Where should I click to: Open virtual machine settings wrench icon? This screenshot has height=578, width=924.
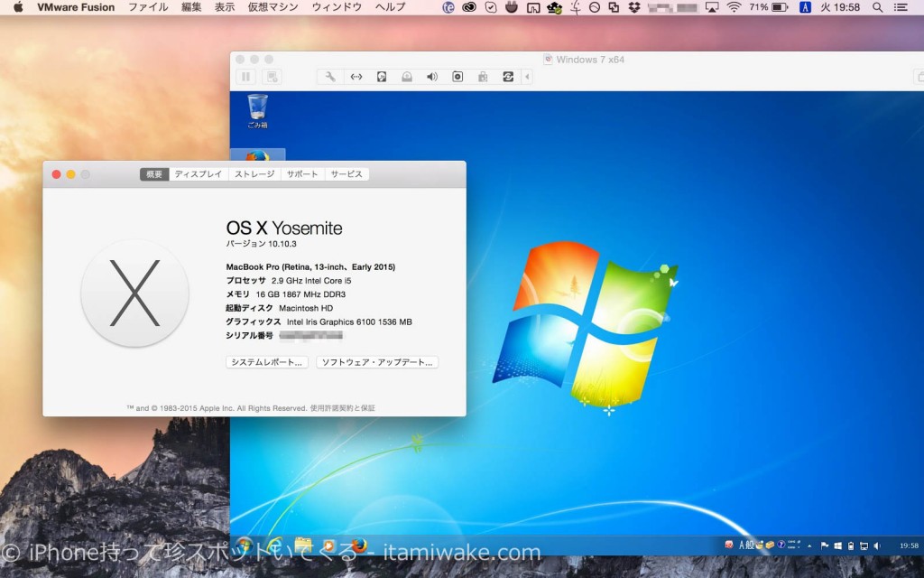[x=330, y=77]
